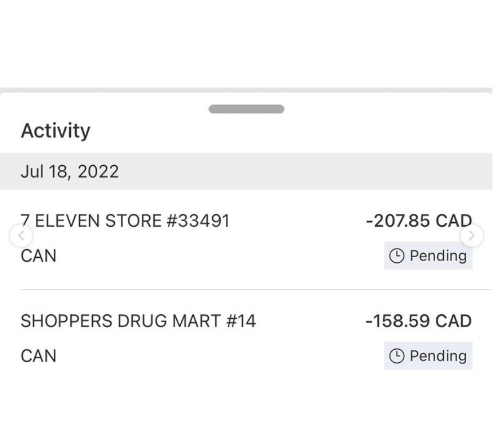Click Pending text on the -158.59 charge
Image resolution: width=493 pixels, height=448 pixels.
click(x=438, y=357)
